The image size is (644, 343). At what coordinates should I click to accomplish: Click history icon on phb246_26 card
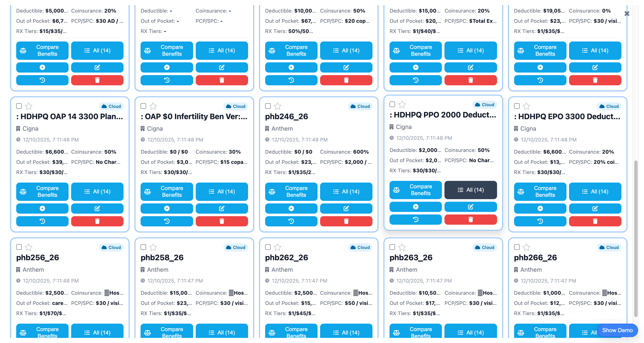291,221
